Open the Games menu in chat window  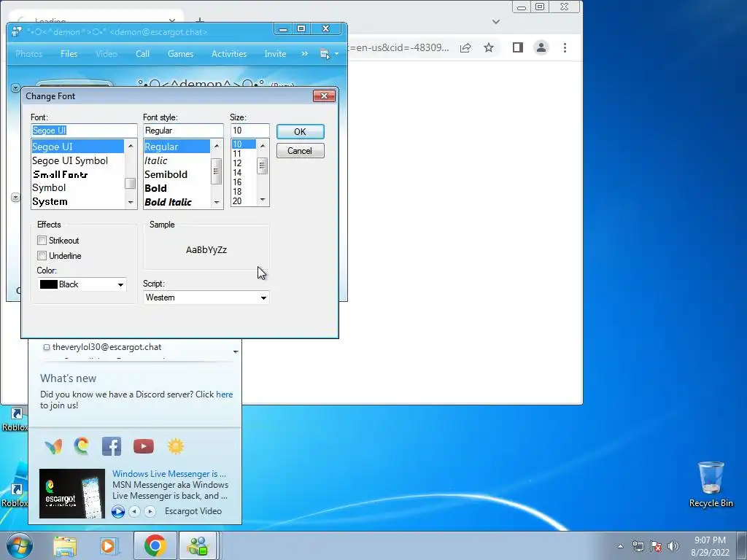tap(181, 54)
